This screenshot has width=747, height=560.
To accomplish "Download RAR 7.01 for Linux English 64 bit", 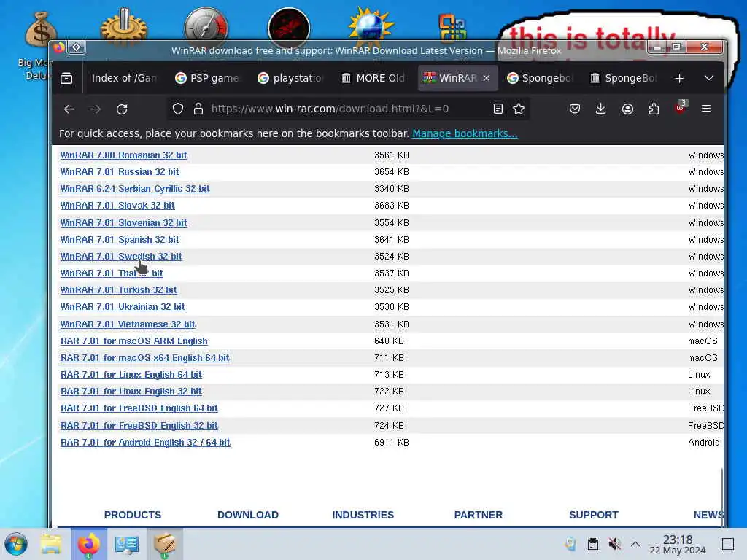I will pyautogui.click(x=131, y=375).
